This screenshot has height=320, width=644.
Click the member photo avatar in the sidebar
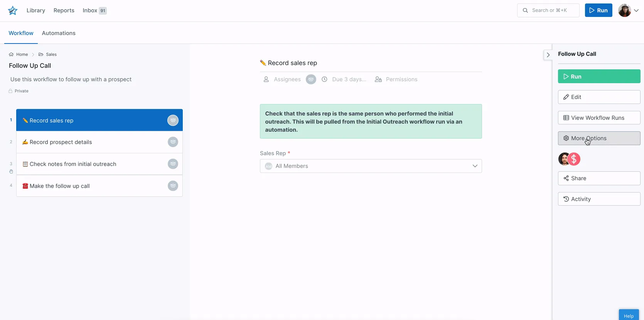pyautogui.click(x=564, y=159)
